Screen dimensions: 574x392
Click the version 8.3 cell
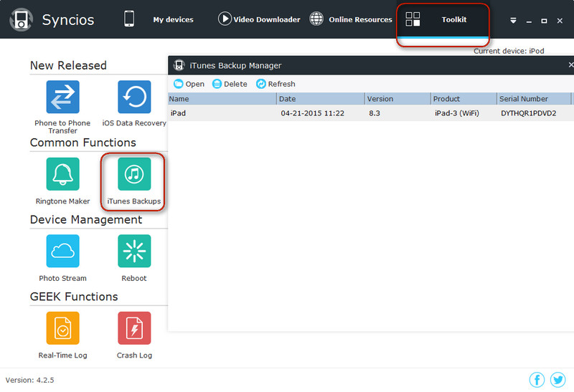375,113
